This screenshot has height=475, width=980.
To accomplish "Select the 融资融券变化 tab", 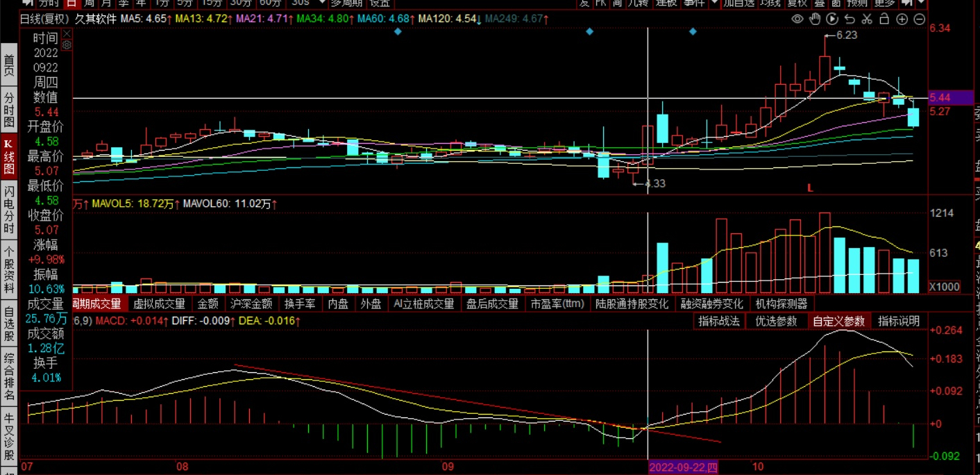I will [711, 303].
